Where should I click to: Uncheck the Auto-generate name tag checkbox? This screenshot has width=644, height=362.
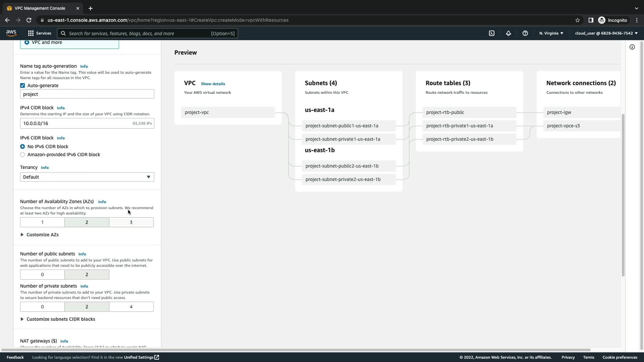22,85
